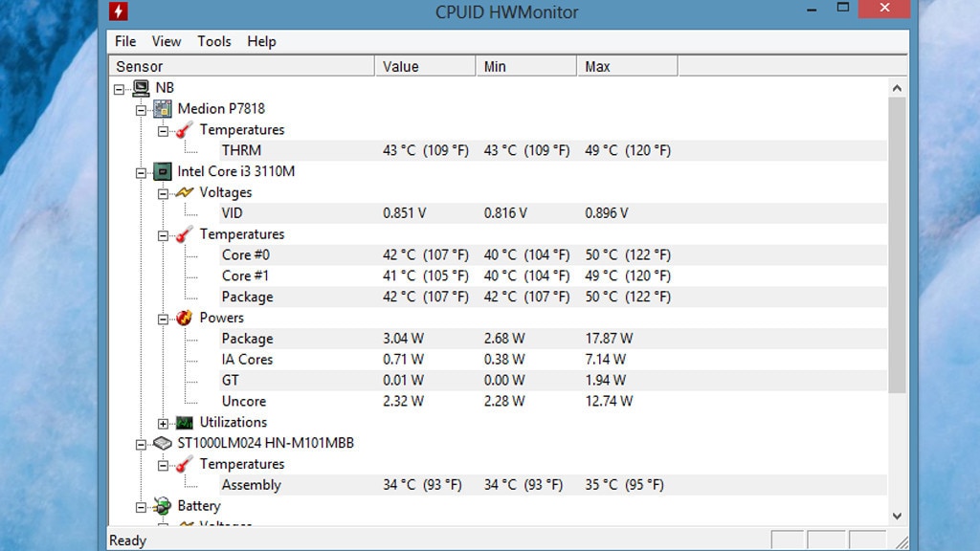Expand the Utilizations section
The image size is (980, 551).
click(162, 422)
